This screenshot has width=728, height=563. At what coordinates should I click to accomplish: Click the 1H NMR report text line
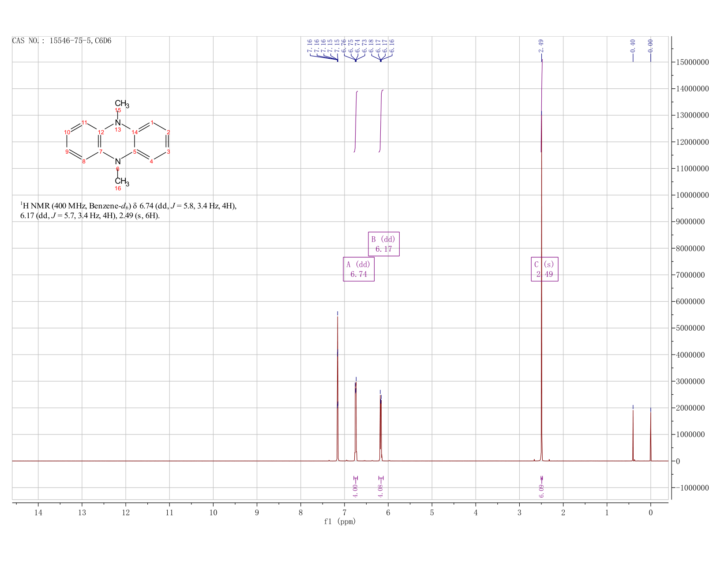(x=129, y=206)
